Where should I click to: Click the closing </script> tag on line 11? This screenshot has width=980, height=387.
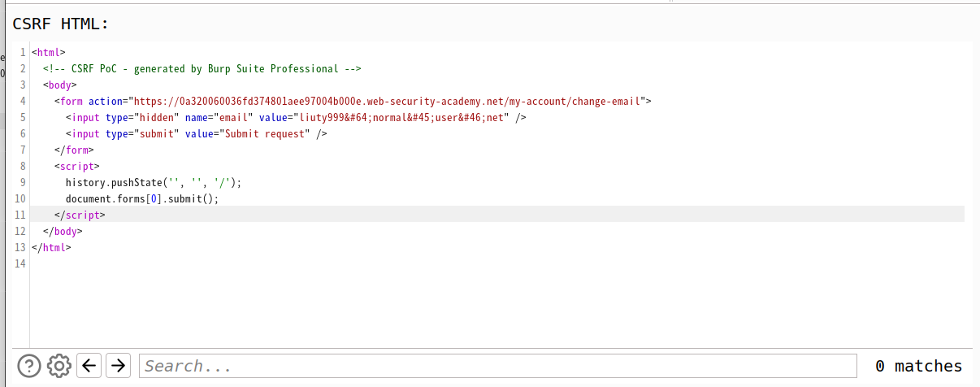80,215
